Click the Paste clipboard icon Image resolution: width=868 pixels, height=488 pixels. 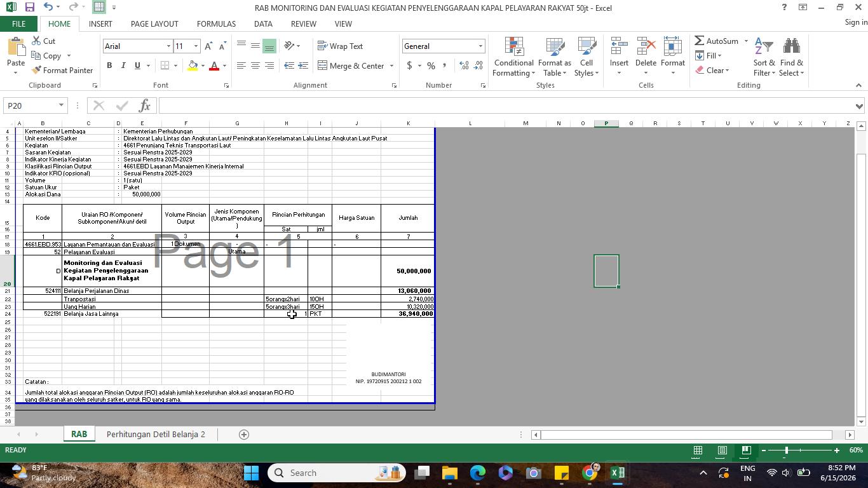[x=15, y=47]
